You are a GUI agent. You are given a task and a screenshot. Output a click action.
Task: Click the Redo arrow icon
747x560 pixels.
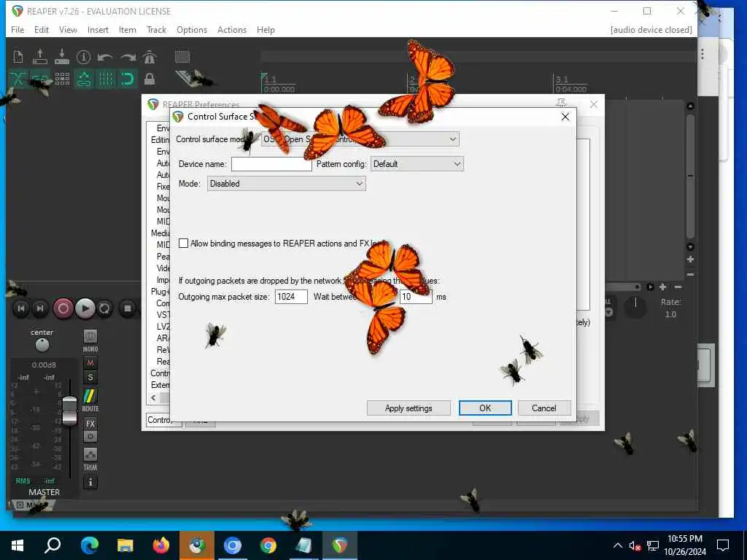coord(128,57)
